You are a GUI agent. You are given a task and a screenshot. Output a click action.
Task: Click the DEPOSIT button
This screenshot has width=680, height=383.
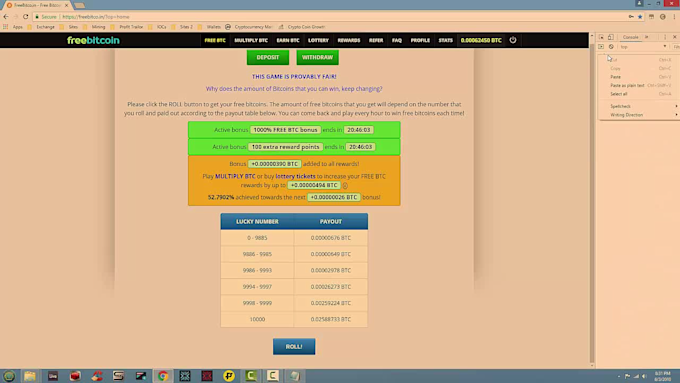coord(268,57)
